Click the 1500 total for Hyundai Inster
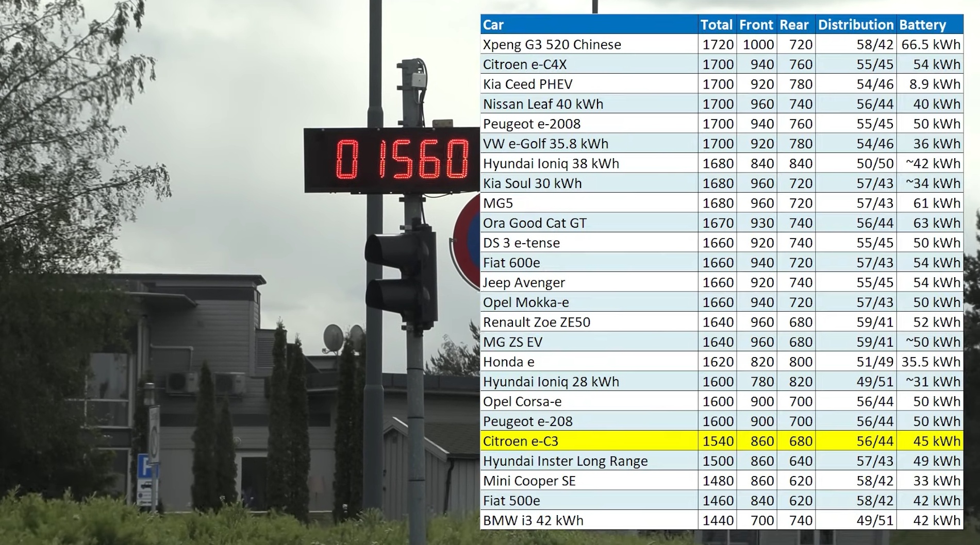 [718, 461]
